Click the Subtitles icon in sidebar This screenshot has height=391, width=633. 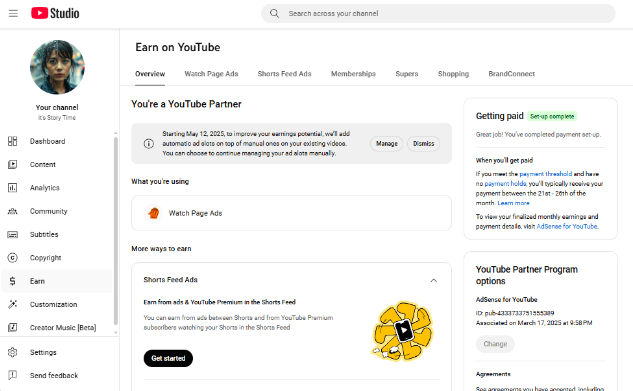[x=13, y=234]
